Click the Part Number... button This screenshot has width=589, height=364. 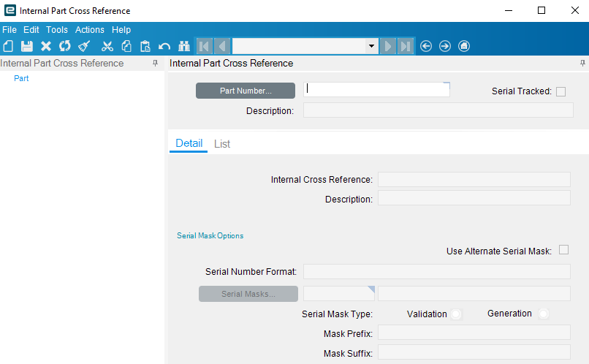[x=246, y=91]
